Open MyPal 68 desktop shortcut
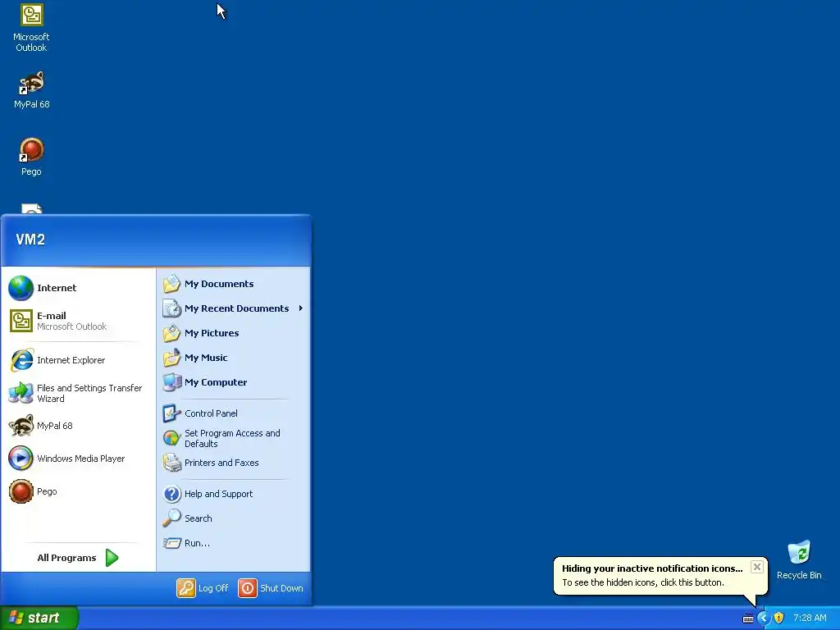The image size is (840, 630). (x=31, y=89)
